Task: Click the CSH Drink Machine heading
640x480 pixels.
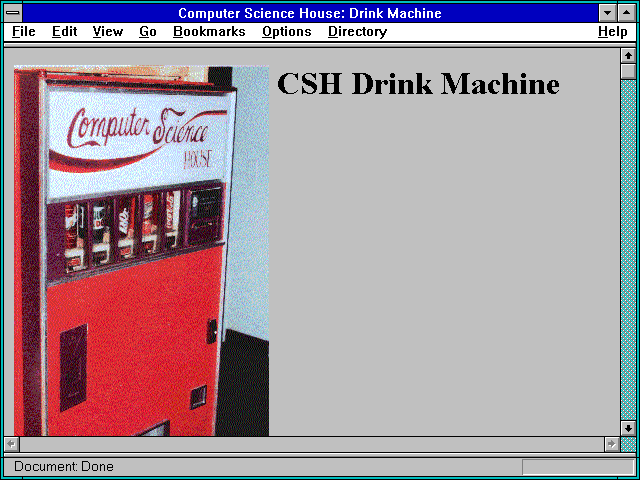Action: tap(418, 84)
